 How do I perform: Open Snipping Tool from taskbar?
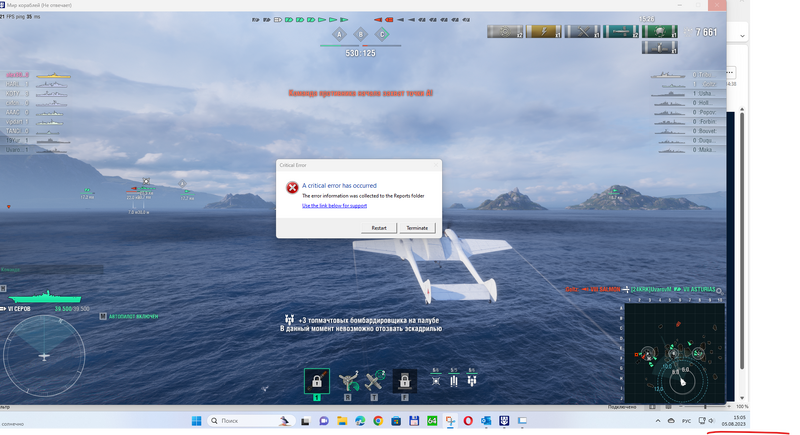point(450,421)
